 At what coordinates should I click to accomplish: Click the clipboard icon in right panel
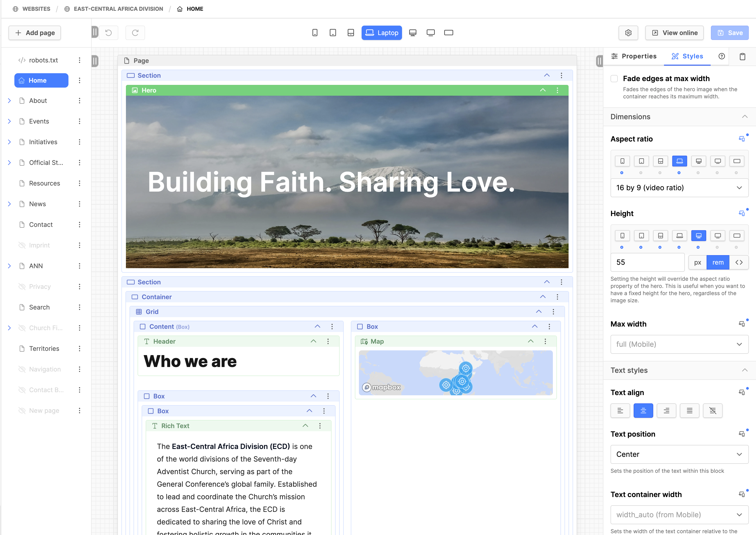pyautogui.click(x=742, y=56)
